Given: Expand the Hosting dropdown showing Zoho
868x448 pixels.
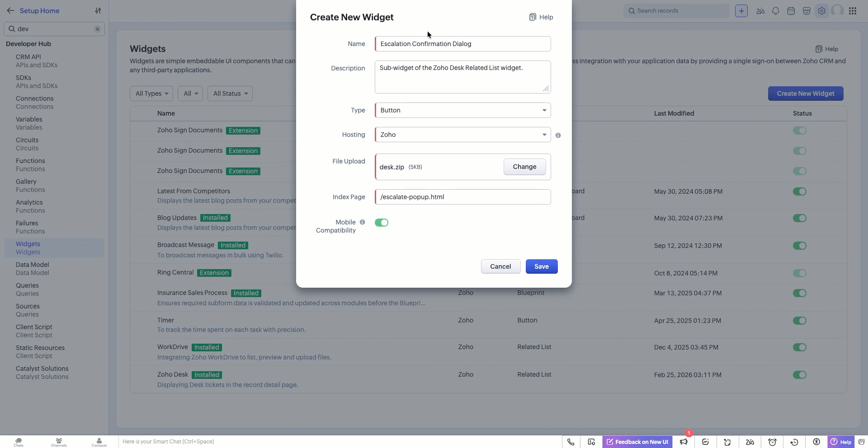Looking at the screenshot, I should (x=463, y=135).
